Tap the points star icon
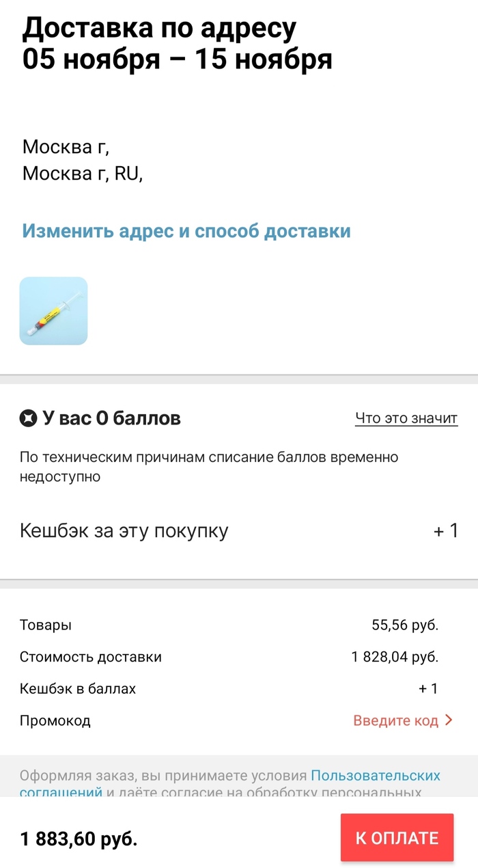This screenshot has width=478, height=868. point(29,418)
